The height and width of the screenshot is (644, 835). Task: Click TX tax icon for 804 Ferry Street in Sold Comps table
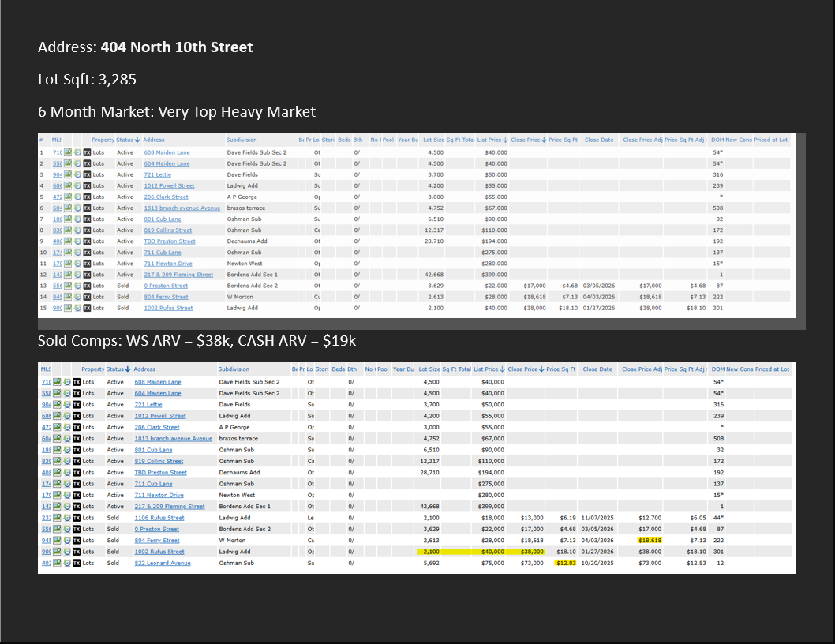tap(77, 541)
